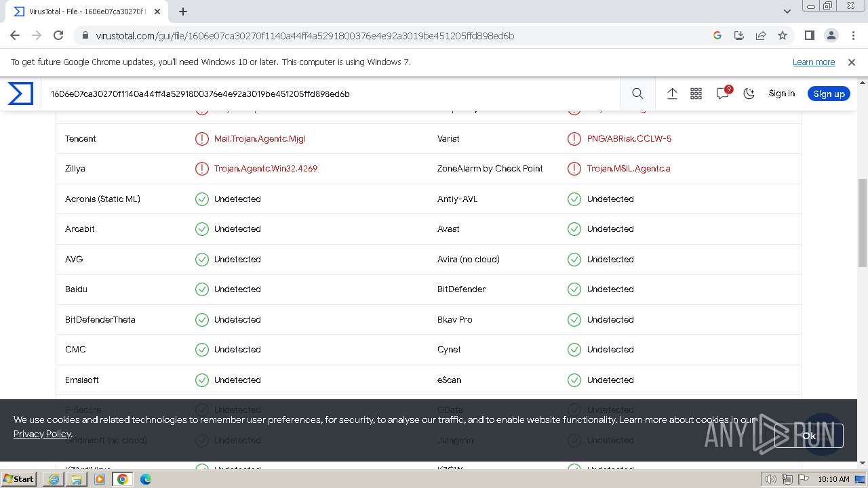The height and width of the screenshot is (488, 868).
Task: Click the upload file icon
Action: pyautogui.click(x=672, y=94)
